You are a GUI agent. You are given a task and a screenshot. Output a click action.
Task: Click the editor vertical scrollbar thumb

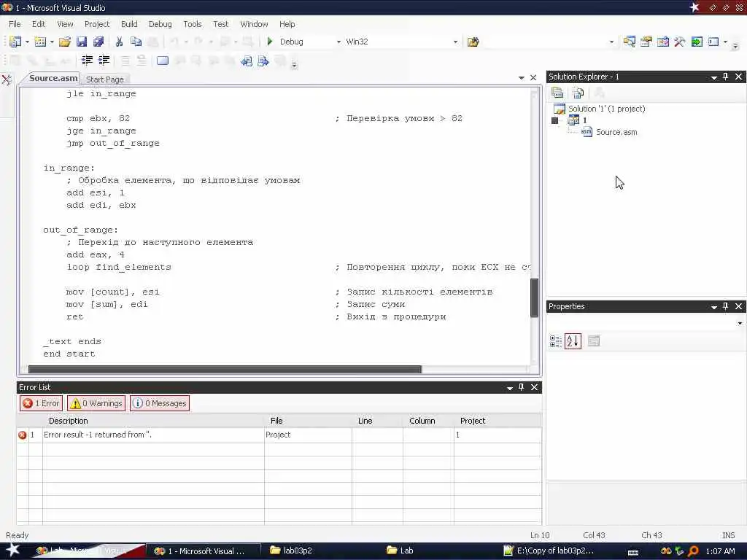[535, 297]
